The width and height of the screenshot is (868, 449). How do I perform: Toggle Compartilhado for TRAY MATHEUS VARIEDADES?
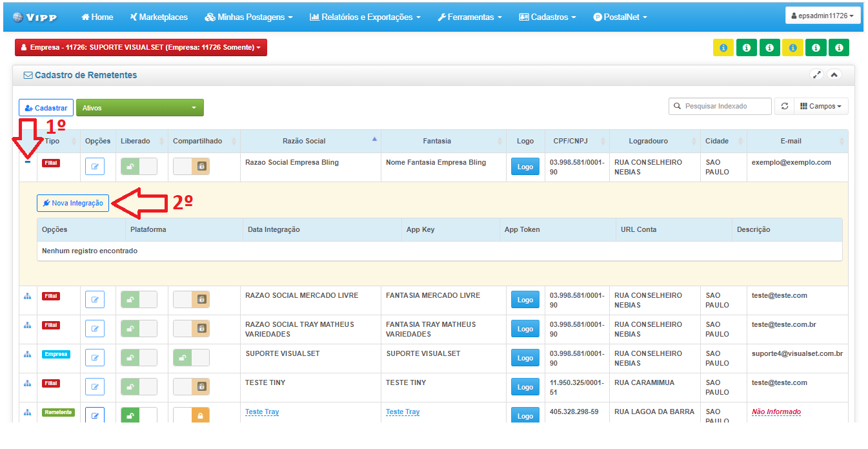pos(191,329)
